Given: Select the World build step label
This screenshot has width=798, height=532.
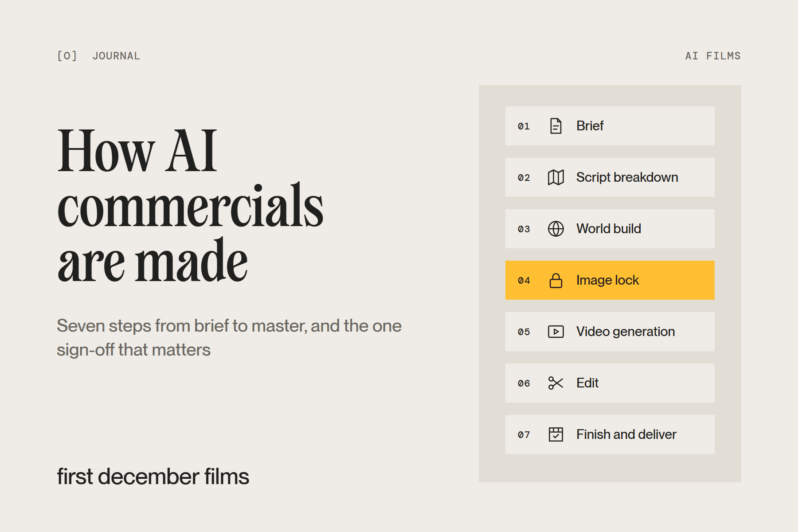Looking at the screenshot, I should 608,229.
